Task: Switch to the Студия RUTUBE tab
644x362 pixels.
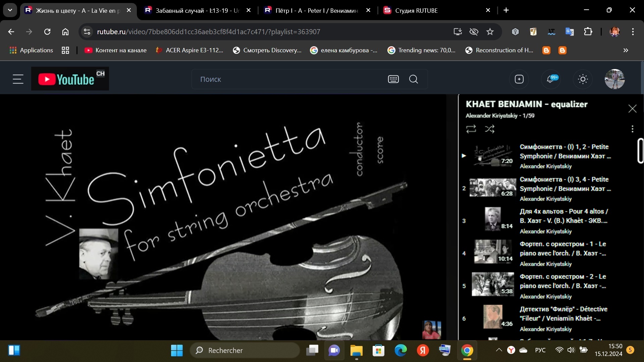Action: point(416,10)
